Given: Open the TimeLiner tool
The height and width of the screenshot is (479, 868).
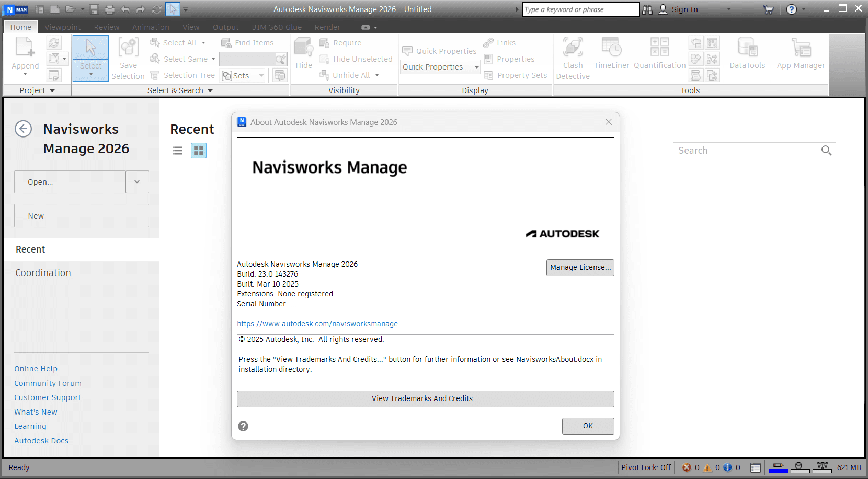Looking at the screenshot, I should coord(611,53).
